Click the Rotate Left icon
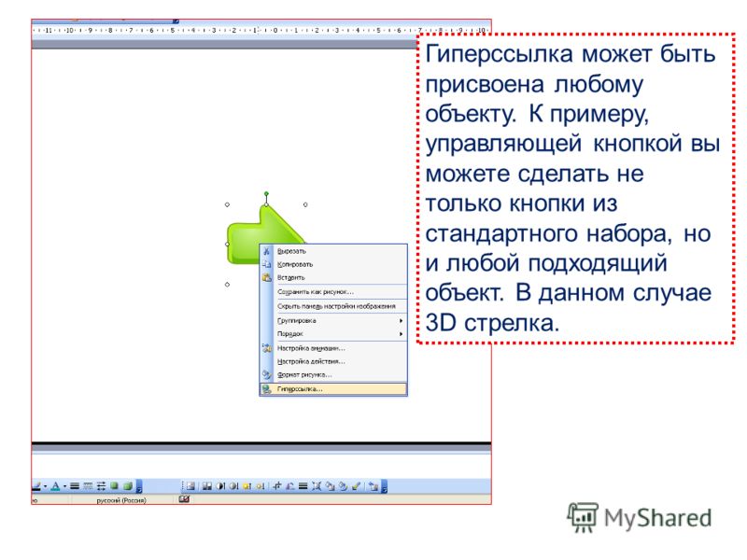This screenshot has height=560, width=747. [x=289, y=486]
